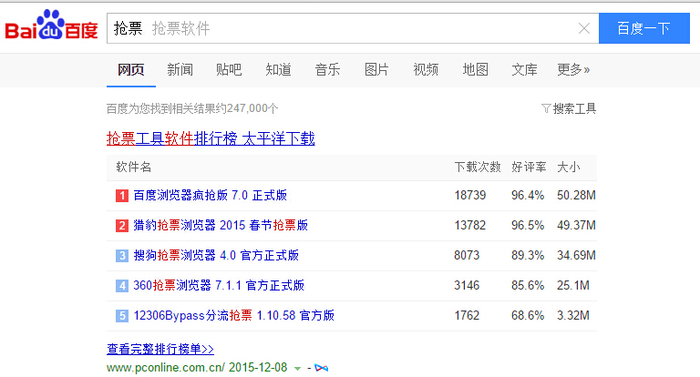Open 查看完整排行榜单>> link
700x377 pixels.
coord(160,349)
